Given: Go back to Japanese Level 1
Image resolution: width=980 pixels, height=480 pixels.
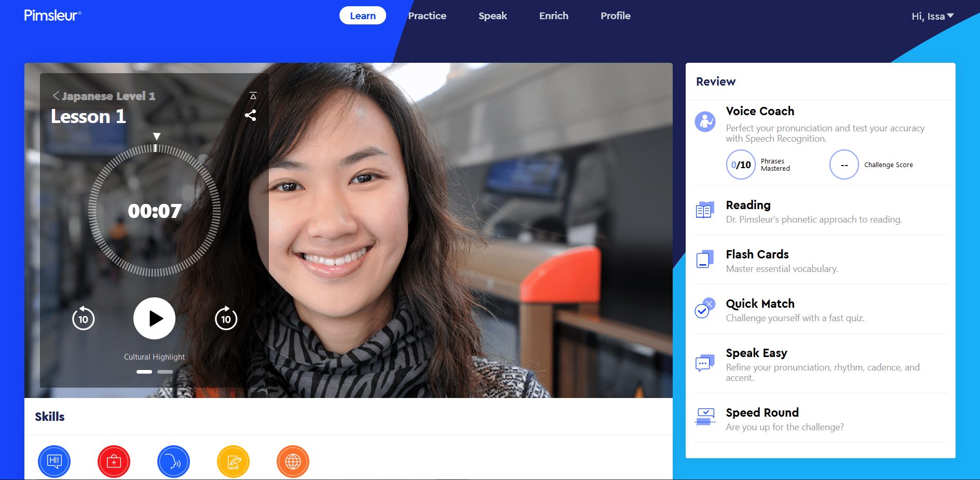Looking at the screenshot, I should coord(103,96).
